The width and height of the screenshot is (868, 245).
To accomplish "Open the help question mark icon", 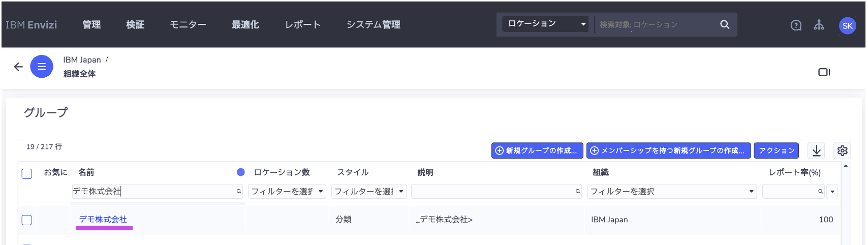I will pos(796,25).
